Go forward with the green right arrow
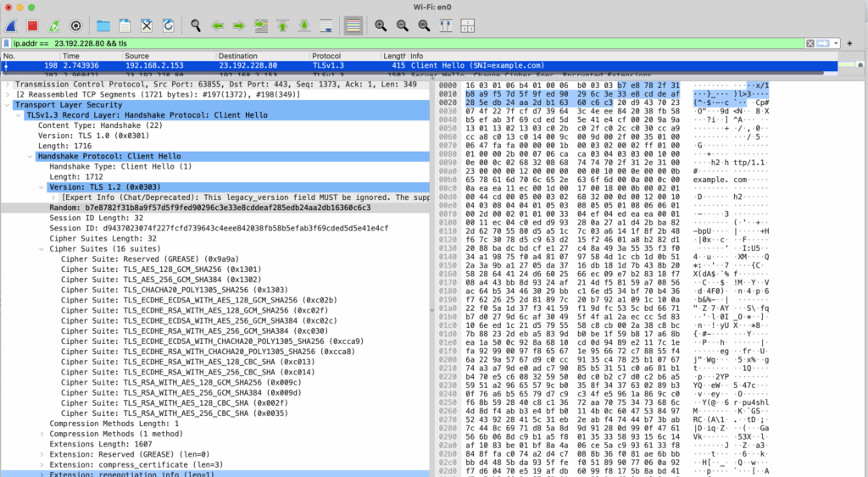 click(x=239, y=26)
